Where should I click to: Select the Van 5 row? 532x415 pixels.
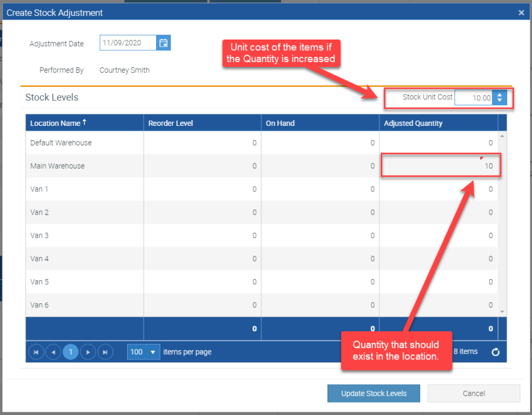[262, 281]
